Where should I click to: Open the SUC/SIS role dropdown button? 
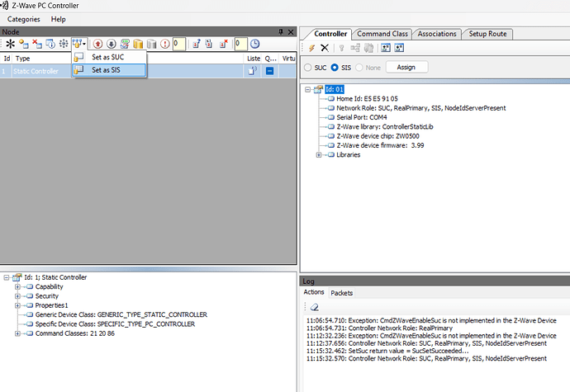click(78, 44)
